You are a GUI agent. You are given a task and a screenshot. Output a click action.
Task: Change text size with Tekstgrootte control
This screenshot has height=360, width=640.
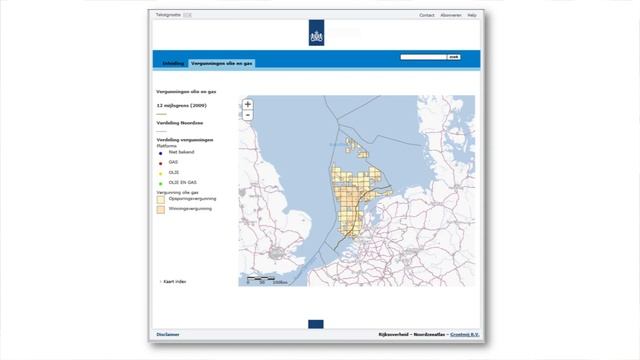[187, 15]
